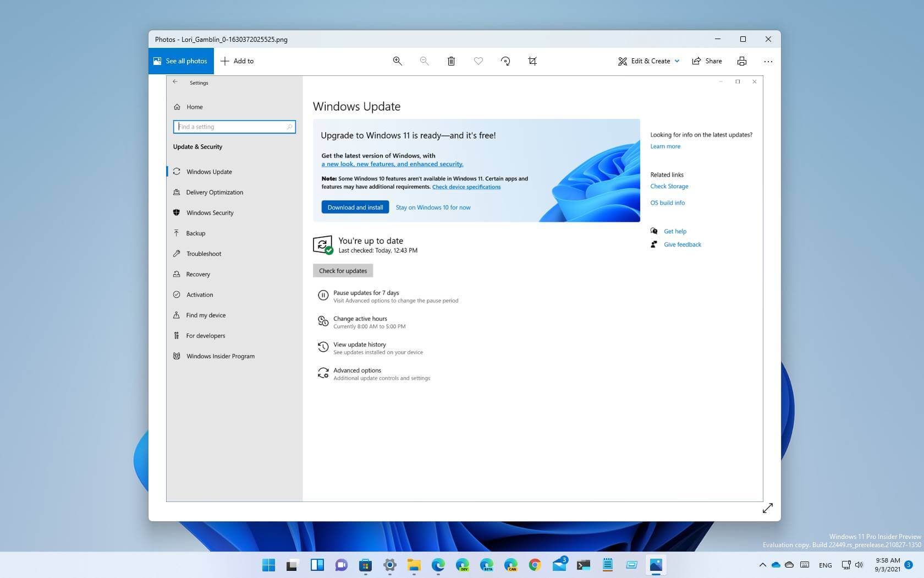The width and height of the screenshot is (924, 578).
Task: Open Notepad from the taskbar
Action: 607,565
